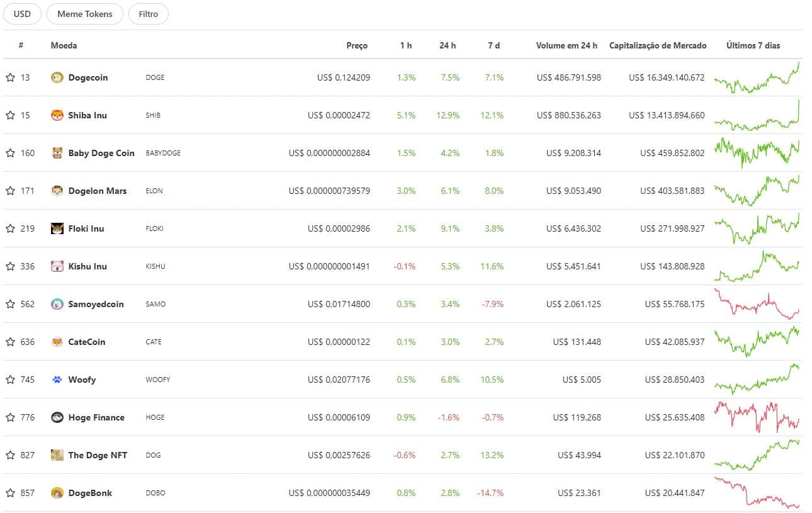Image resolution: width=812 pixels, height=513 pixels.
Task: Open The Doge NFT link
Action: [98, 455]
